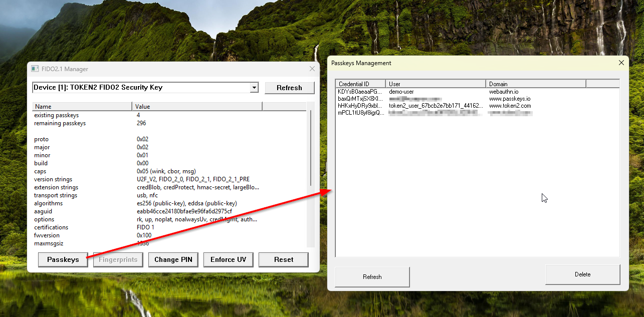Select the version strings row

[169, 179]
